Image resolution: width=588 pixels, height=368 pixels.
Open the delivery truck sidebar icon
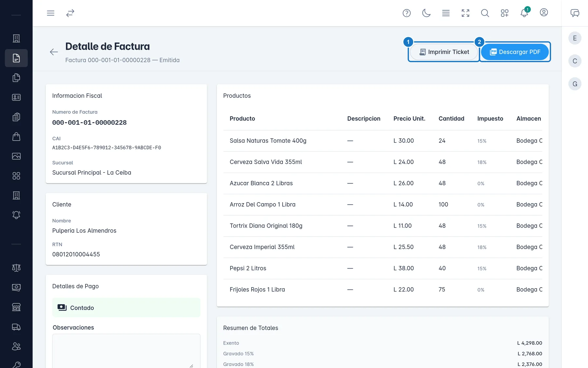[16, 327]
